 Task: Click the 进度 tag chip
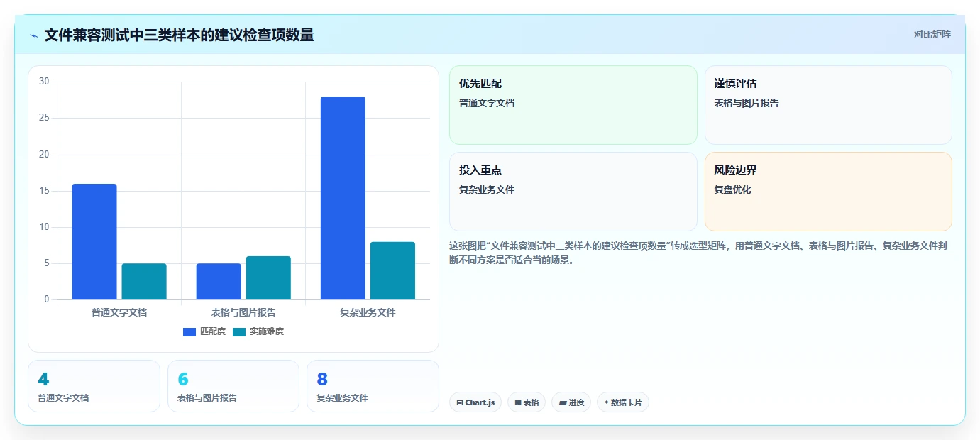571,402
